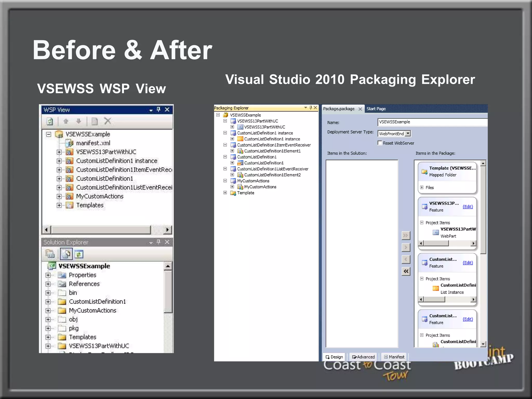
Task: Click Solution Explorer Refresh toolbar icon
Action: [79, 254]
